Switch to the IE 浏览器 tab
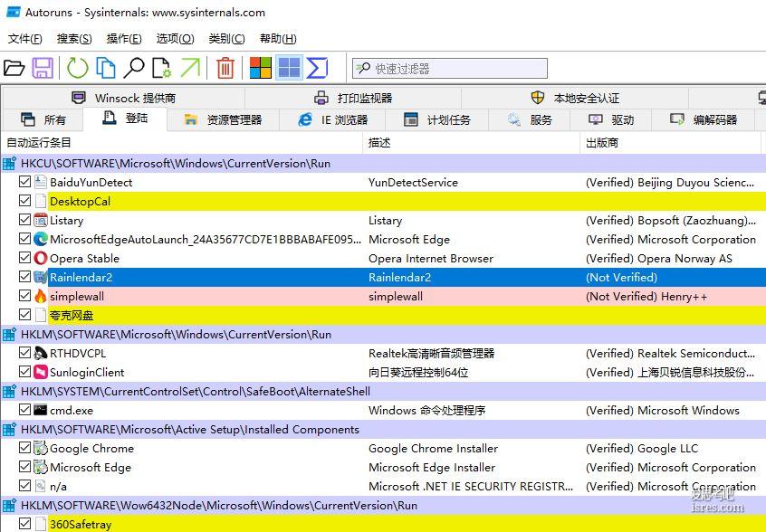This screenshot has height=532, width=766. [x=332, y=119]
